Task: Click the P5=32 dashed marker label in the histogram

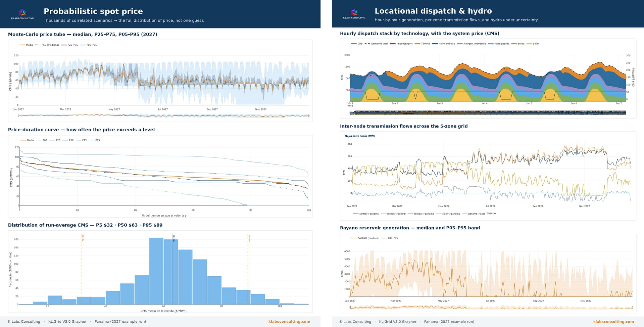Action: (x=83, y=238)
